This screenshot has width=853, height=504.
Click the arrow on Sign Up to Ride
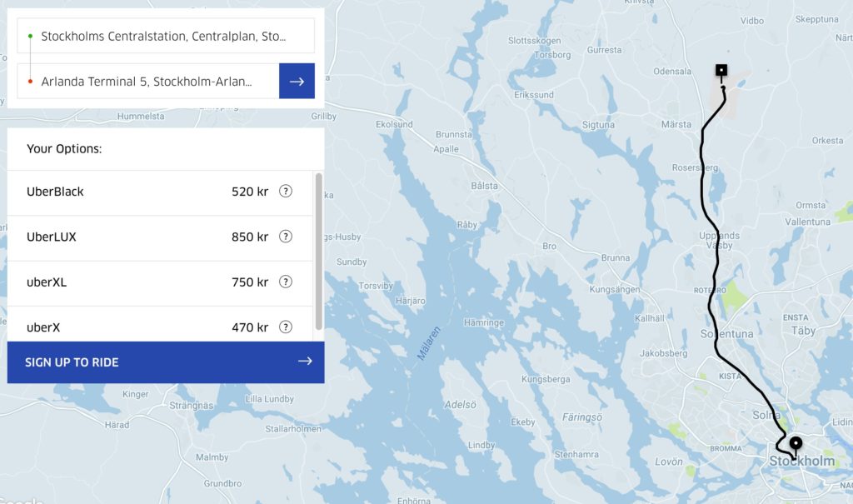[x=305, y=362]
